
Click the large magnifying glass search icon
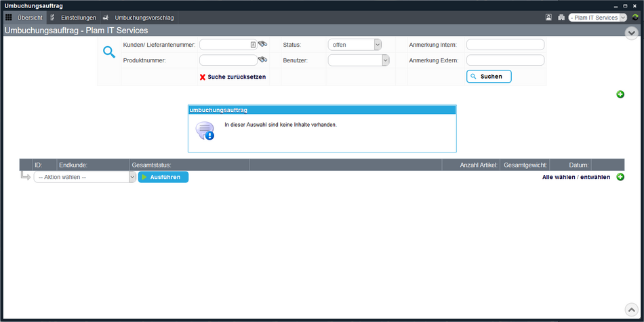(x=109, y=52)
